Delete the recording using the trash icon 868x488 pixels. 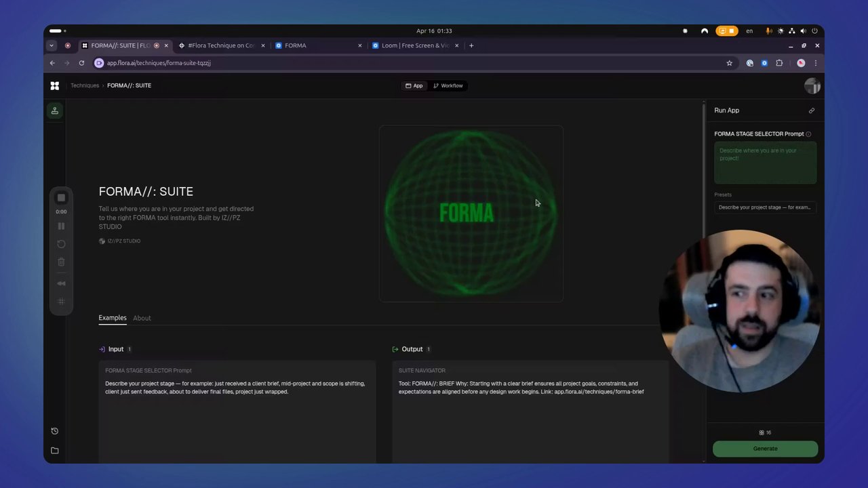61,262
